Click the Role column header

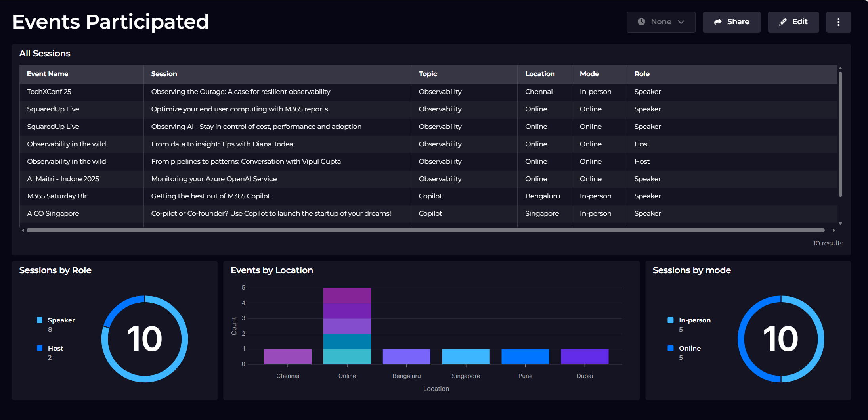point(642,74)
